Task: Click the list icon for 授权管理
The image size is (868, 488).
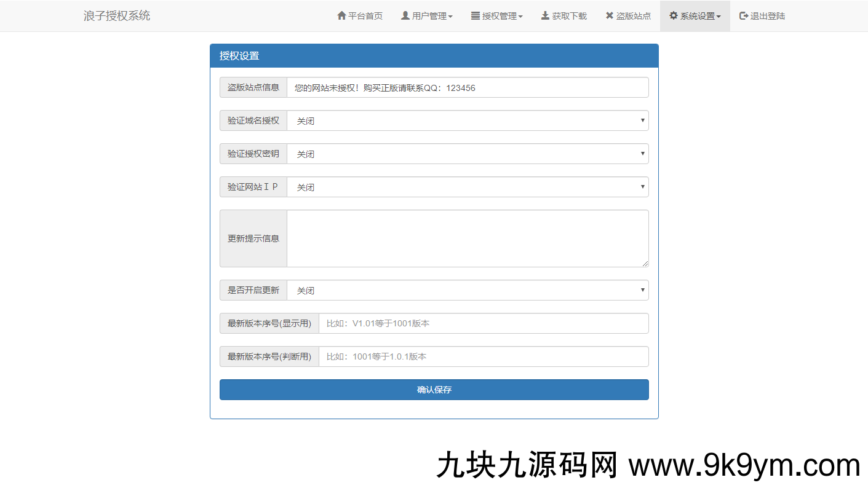Action: [476, 16]
